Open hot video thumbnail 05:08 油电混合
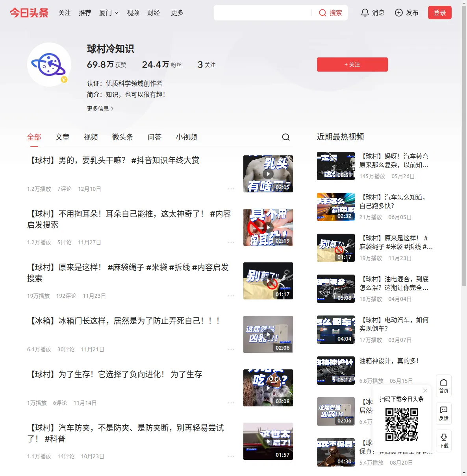 click(336, 289)
